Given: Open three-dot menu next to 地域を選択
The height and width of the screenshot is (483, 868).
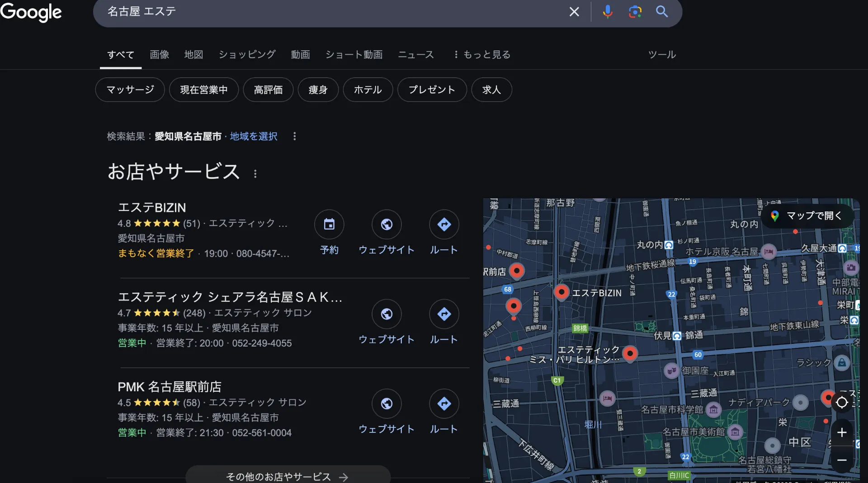Looking at the screenshot, I should click(295, 136).
